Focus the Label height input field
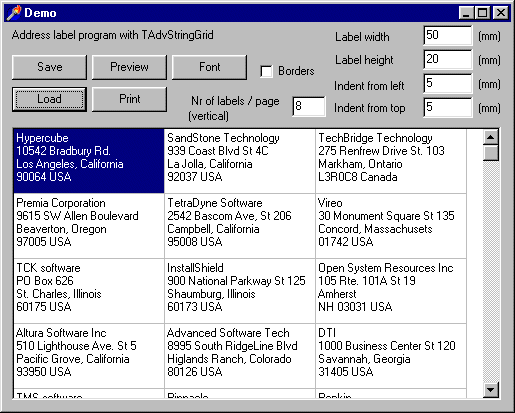The width and height of the screenshot is (515, 413). click(448, 59)
